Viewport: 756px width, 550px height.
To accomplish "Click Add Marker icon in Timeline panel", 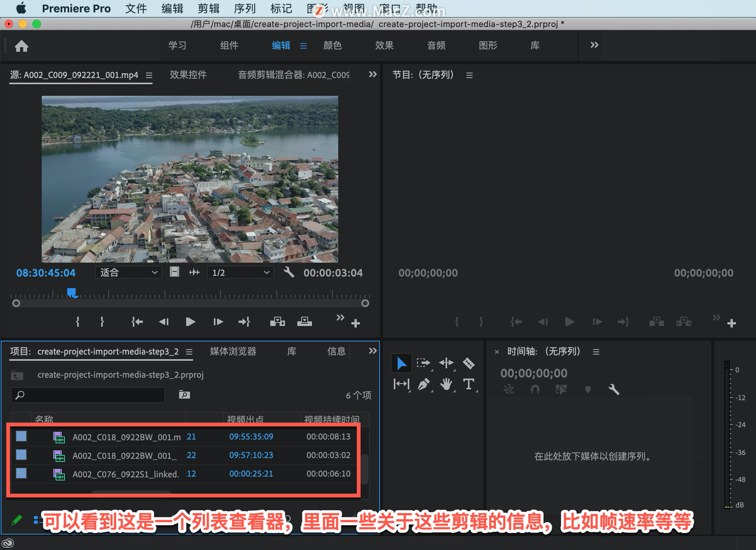I will [x=588, y=390].
